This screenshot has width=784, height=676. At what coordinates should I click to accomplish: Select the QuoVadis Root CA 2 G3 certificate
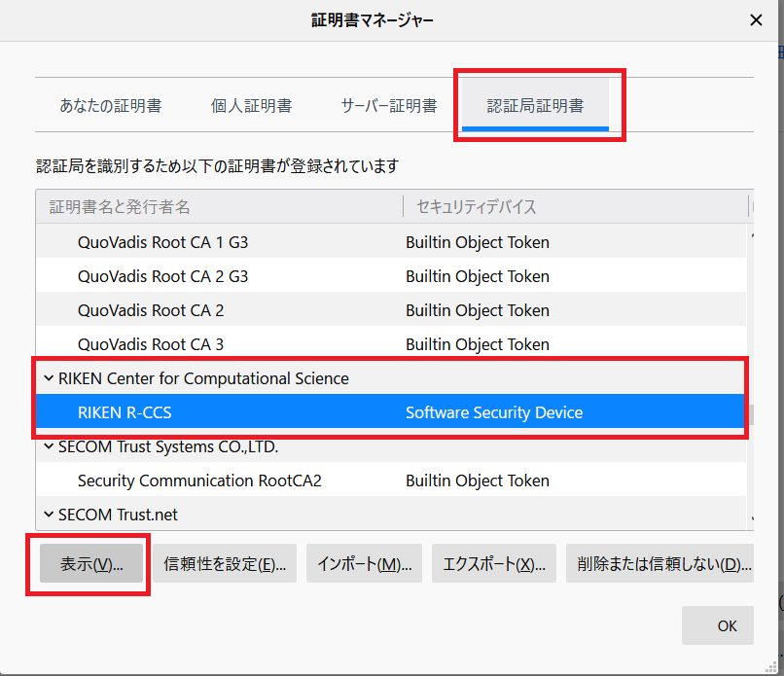(x=162, y=276)
